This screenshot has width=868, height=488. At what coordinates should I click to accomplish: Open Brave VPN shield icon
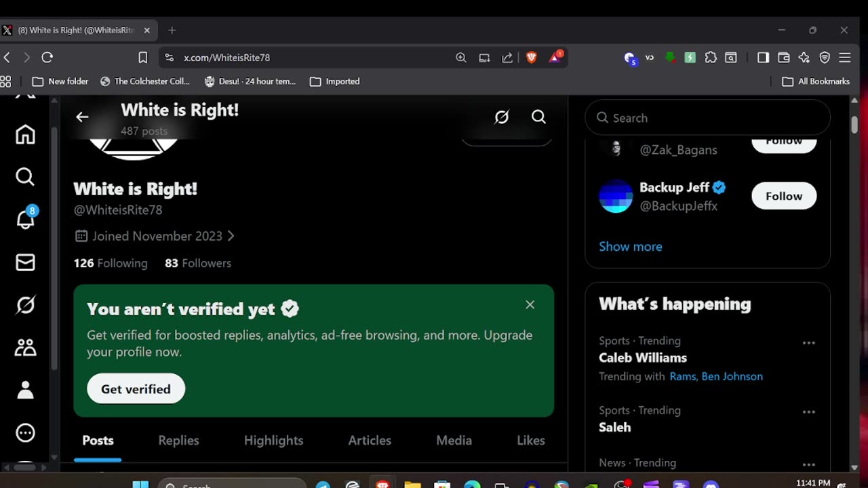[x=825, y=58]
